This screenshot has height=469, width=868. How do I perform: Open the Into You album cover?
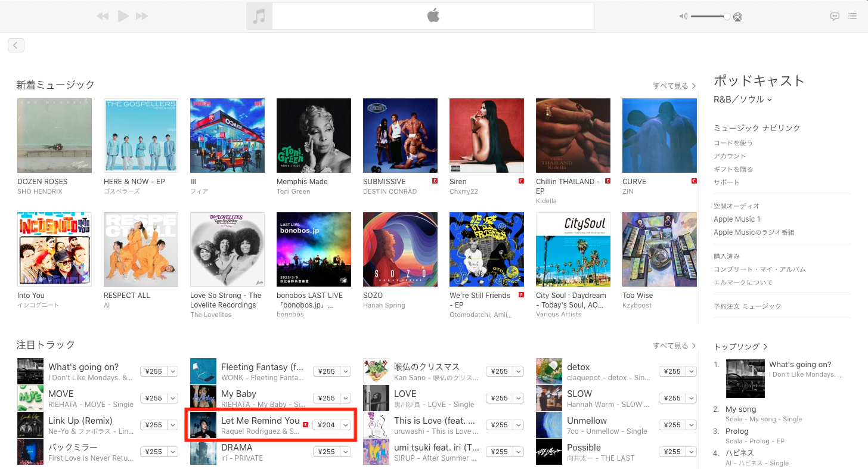pos(54,249)
